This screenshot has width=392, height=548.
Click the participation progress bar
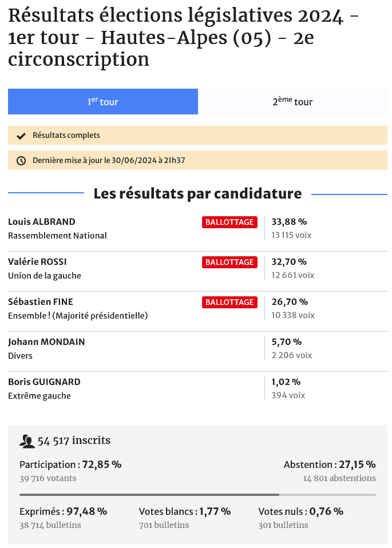pyautogui.click(x=197, y=494)
